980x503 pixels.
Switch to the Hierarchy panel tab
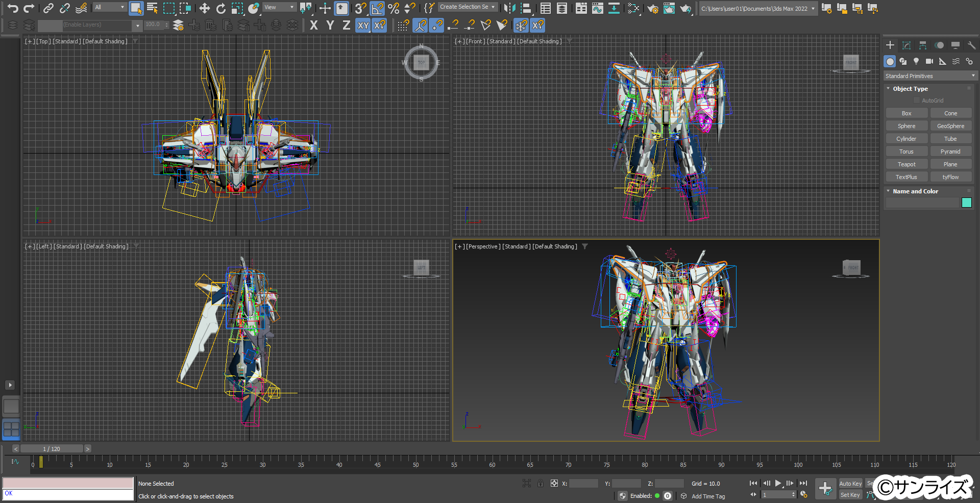point(923,45)
